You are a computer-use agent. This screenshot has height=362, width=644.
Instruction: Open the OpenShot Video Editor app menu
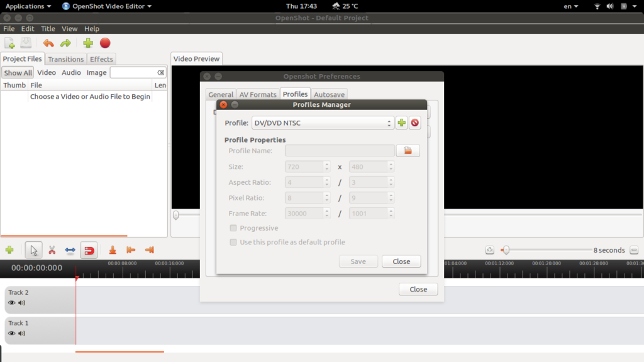[107, 6]
